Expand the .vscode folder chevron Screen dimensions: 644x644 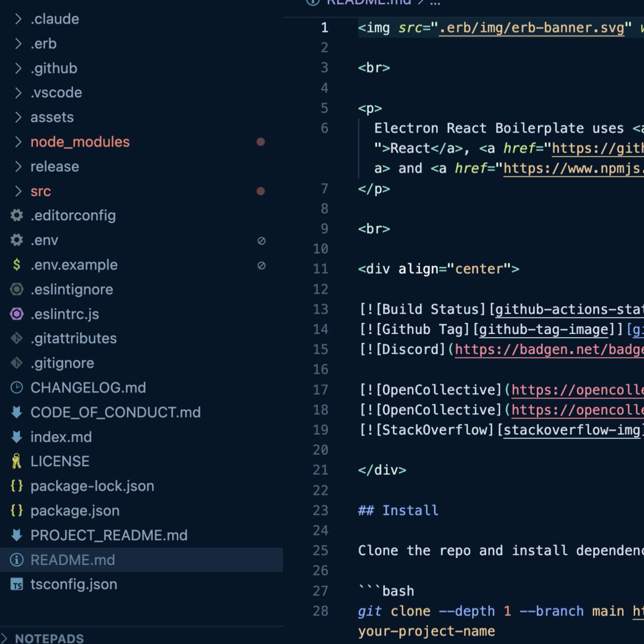[x=18, y=93]
